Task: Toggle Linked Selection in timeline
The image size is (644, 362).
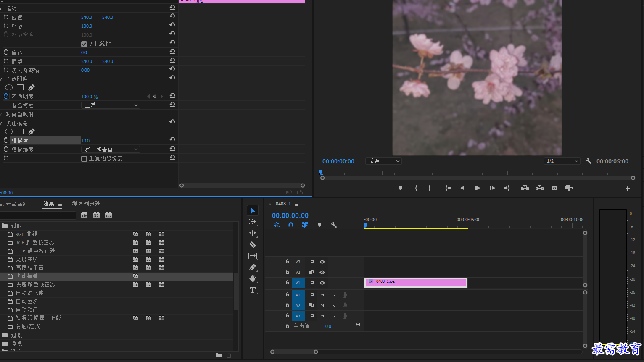Action: [x=305, y=225]
